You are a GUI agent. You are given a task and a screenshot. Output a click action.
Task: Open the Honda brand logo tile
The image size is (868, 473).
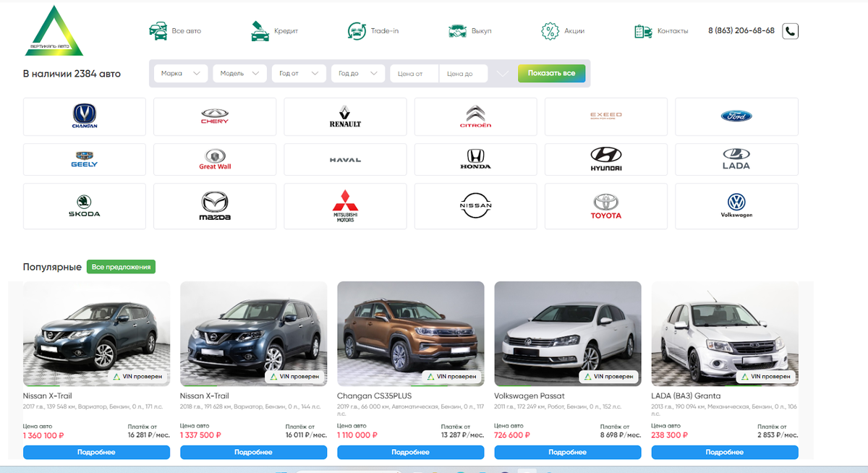(x=475, y=159)
